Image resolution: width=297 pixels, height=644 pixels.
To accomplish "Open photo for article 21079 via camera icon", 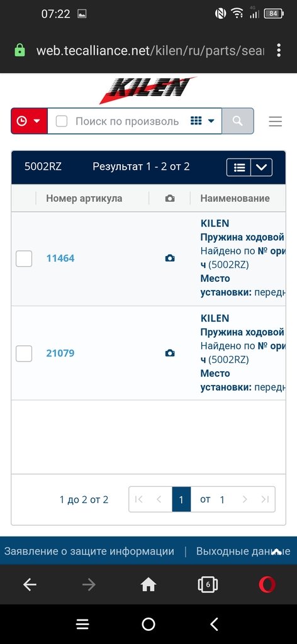I will pyautogui.click(x=170, y=353).
